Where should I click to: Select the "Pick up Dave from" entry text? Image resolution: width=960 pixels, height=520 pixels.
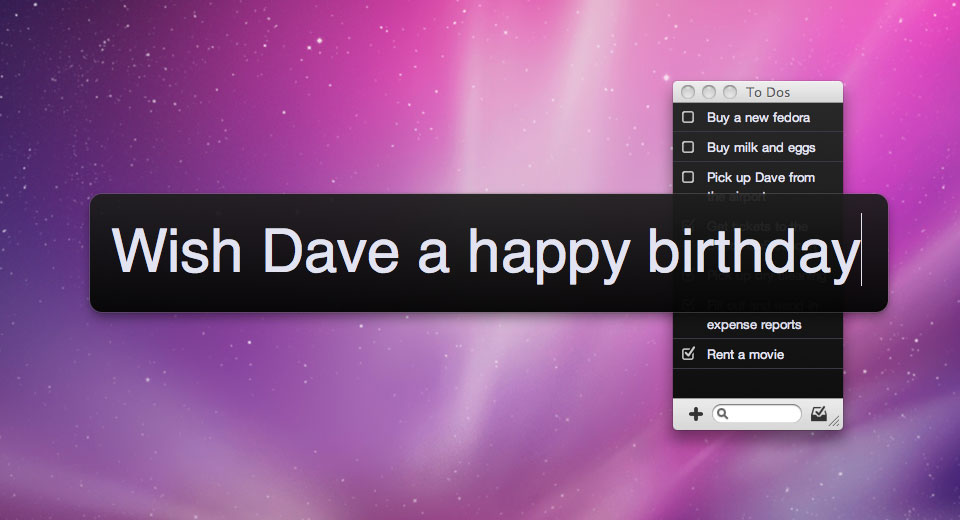tap(760, 178)
